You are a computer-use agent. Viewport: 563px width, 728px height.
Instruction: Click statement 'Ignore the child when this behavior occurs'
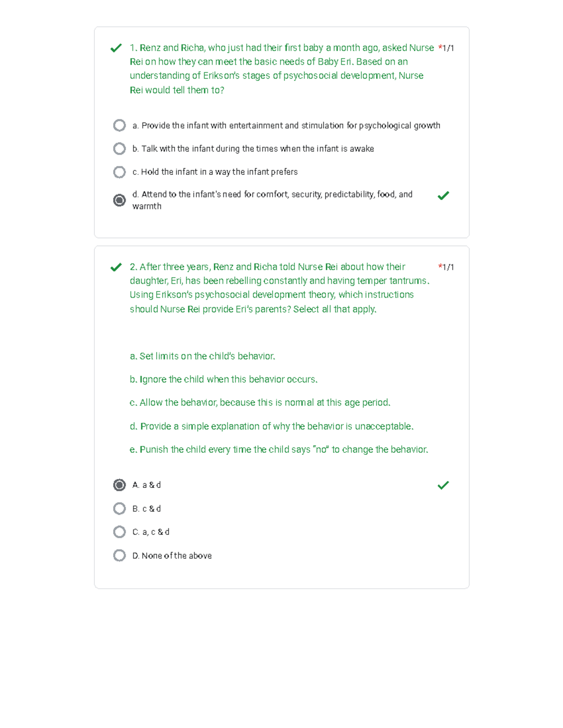(224, 379)
